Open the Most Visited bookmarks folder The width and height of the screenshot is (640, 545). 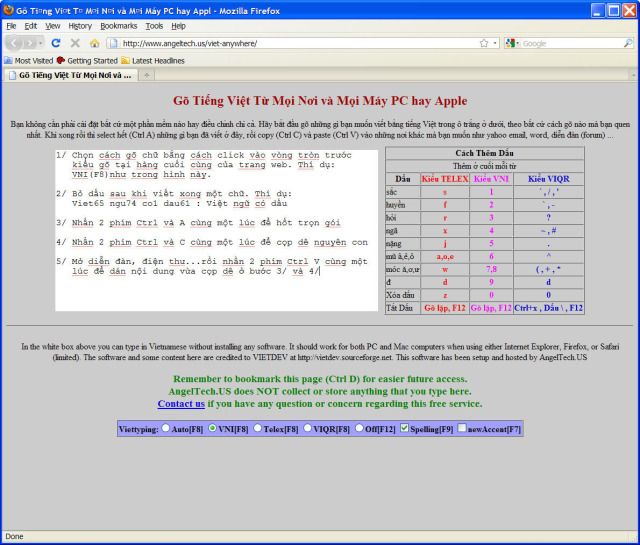pyautogui.click(x=32, y=60)
